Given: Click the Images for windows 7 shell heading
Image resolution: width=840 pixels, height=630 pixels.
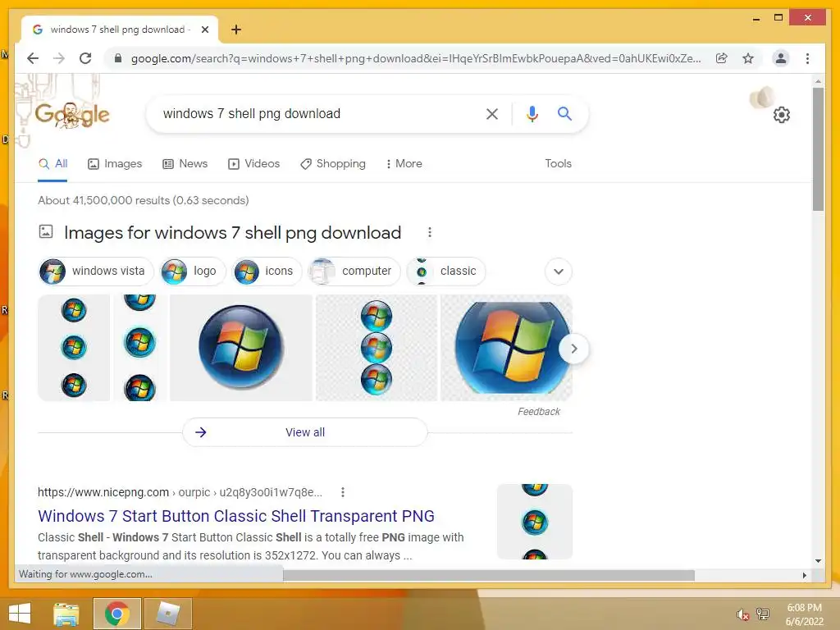Looking at the screenshot, I should tap(232, 232).
